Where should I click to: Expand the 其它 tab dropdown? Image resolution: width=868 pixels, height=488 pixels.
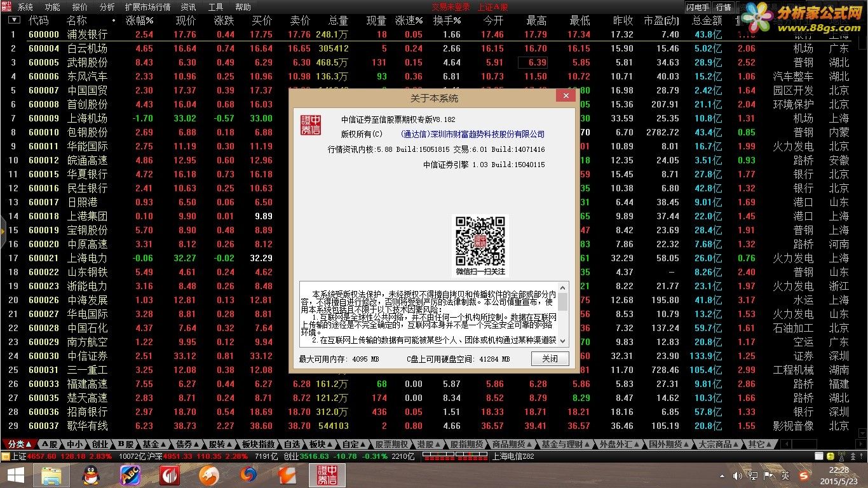[761, 444]
